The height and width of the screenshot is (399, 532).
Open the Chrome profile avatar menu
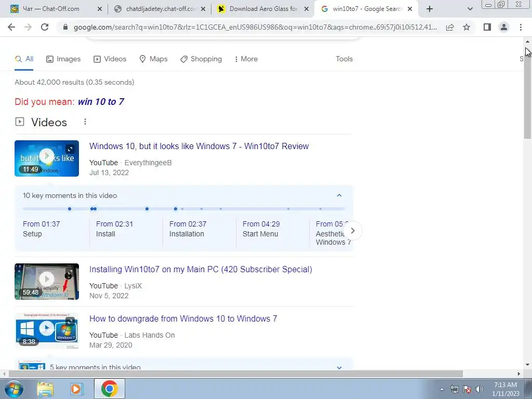pyautogui.click(x=504, y=27)
